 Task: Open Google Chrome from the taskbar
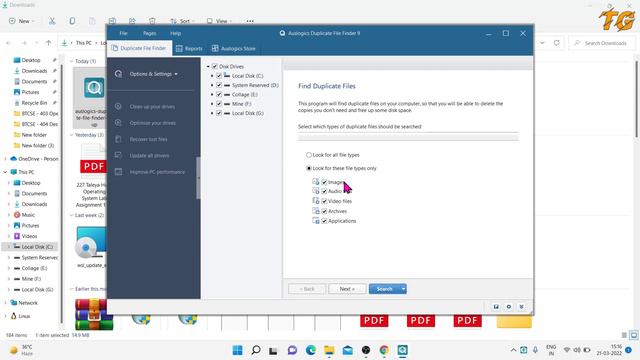[384, 350]
